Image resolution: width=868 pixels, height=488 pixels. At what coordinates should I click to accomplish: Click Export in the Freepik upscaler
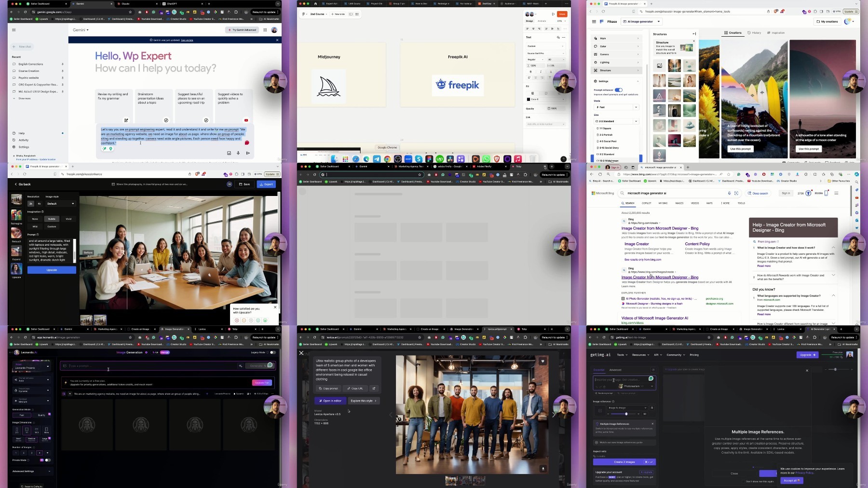tap(266, 184)
